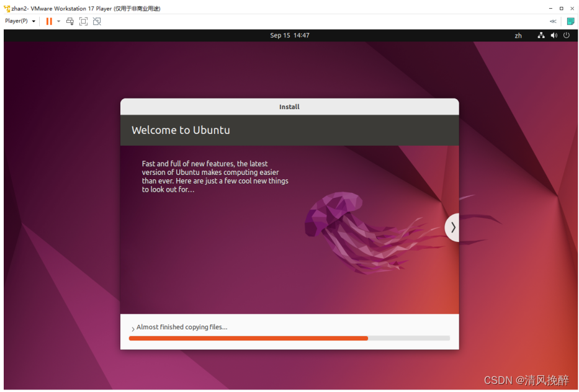Open the Player(P) dropdown menu
579x392 pixels.
(x=20, y=21)
